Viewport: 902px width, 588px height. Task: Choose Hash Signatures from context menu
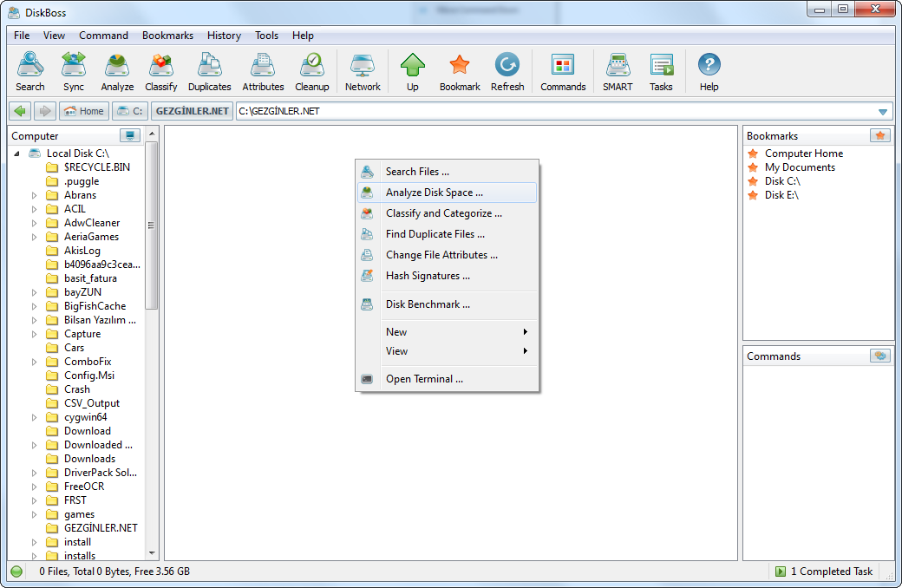[x=447, y=276]
